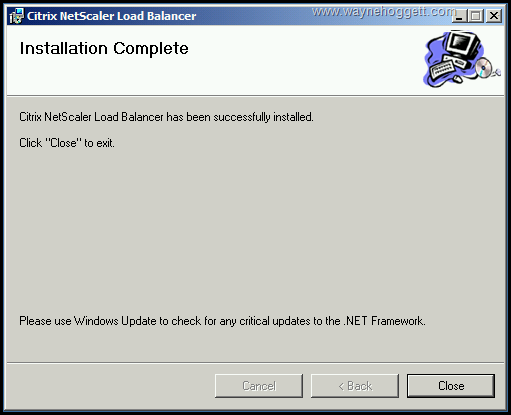This screenshot has height=415, width=511.
Task: Click the separator line above the buttons
Action: (255, 362)
